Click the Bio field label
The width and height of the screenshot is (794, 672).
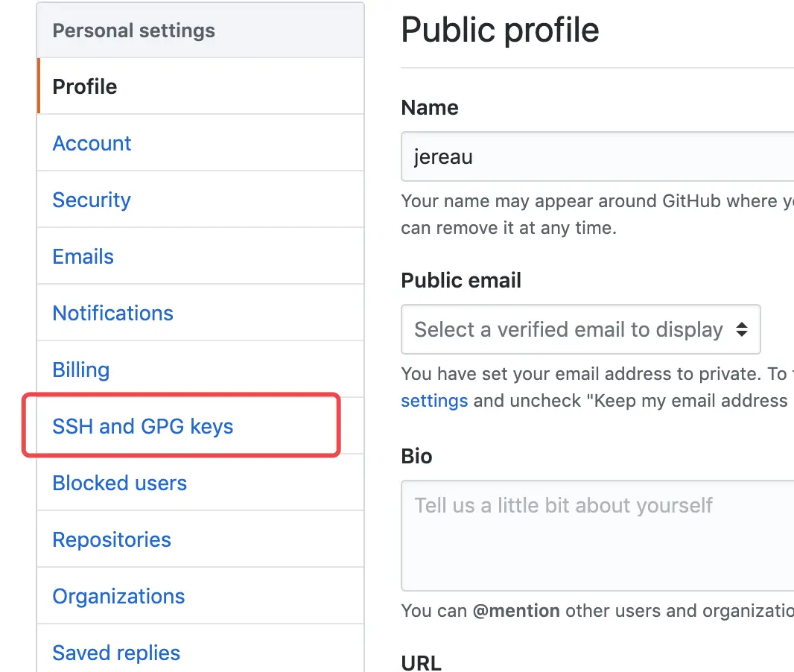tap(416, 456)
